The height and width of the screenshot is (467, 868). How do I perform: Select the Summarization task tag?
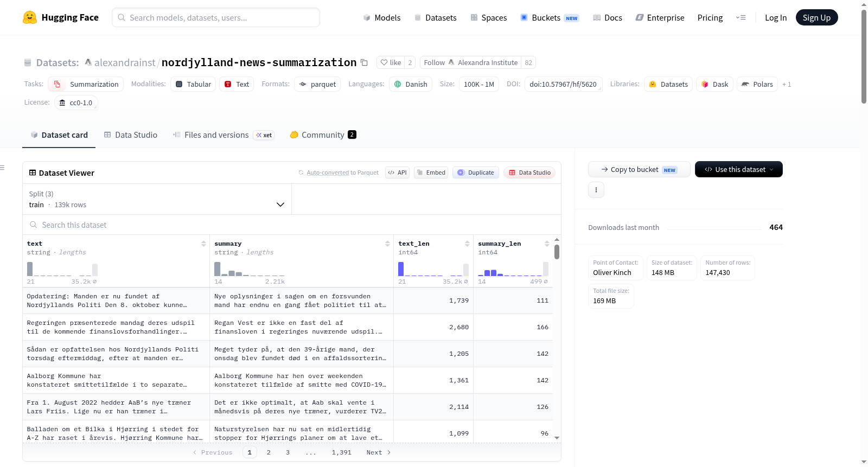(x=86, y=84)
